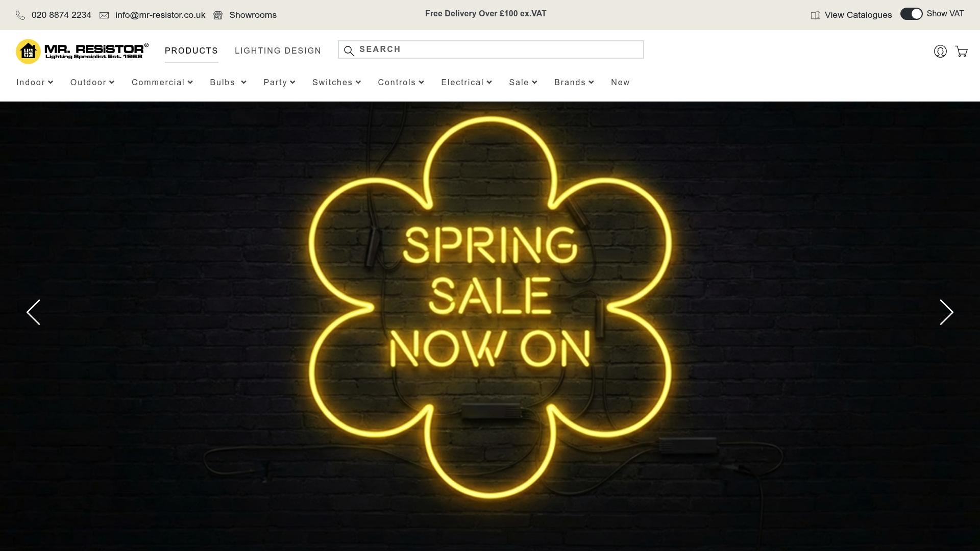Switch to the LIGHTING DESIGN tab
Image resolution: width=980 pixels, height=551 pixels.
click(278, 51)
